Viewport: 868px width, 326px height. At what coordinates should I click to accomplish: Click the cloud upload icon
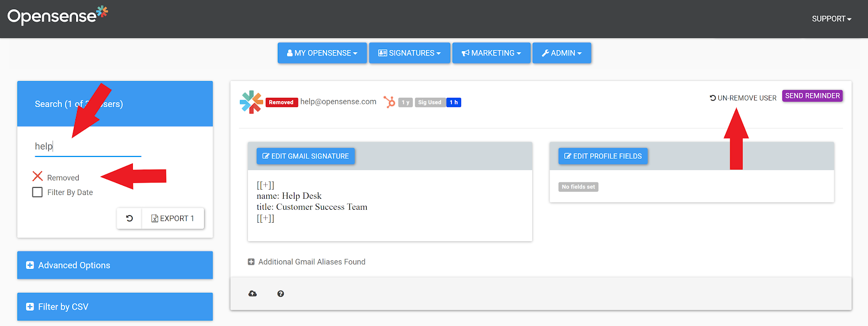point(253,293)
